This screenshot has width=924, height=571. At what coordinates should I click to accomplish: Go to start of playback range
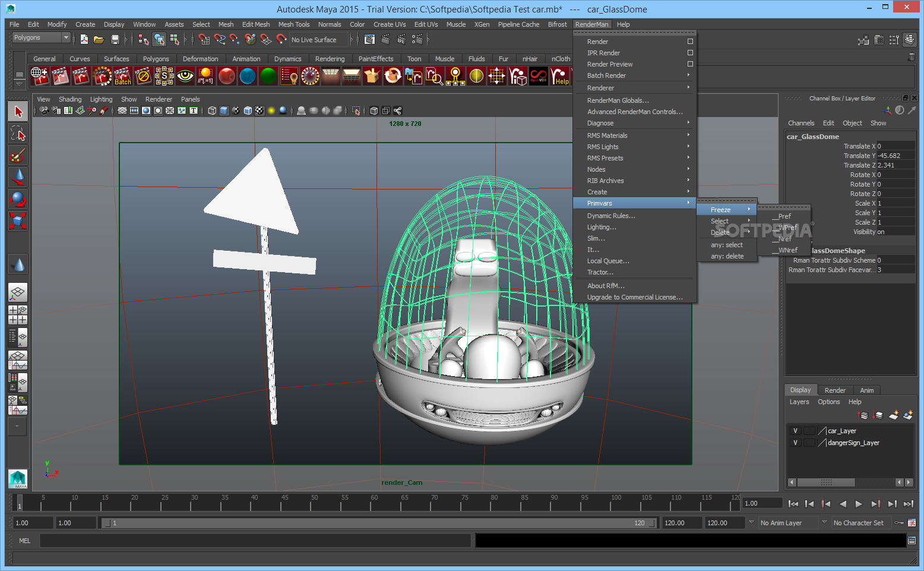click(793, 504)
